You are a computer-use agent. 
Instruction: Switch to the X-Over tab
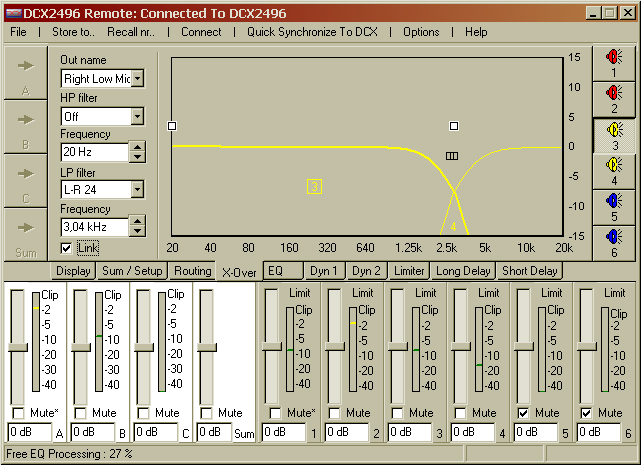tap(239, 272)
